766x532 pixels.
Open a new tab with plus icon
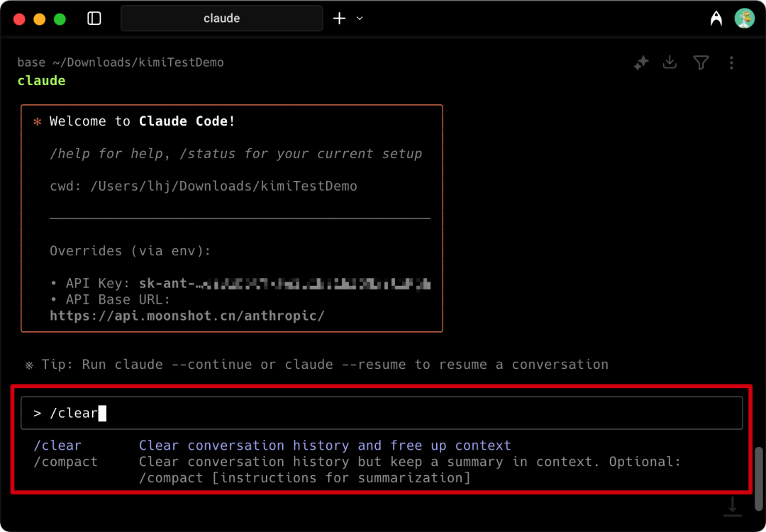click(339, 18)
